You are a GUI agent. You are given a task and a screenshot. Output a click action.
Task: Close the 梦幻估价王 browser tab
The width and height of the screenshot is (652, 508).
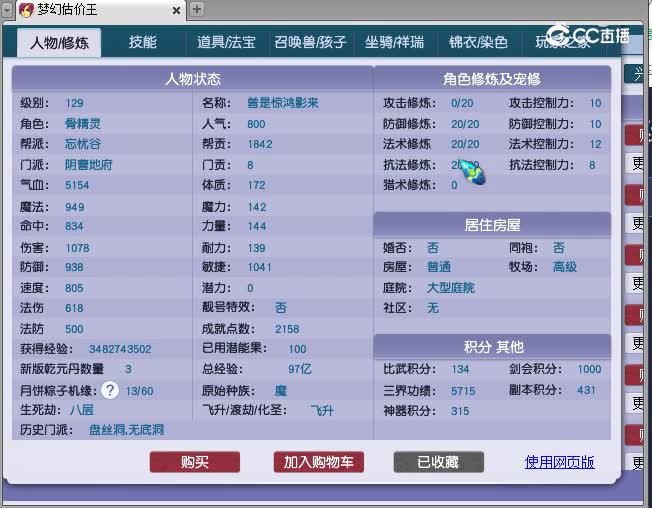[176, 10]
